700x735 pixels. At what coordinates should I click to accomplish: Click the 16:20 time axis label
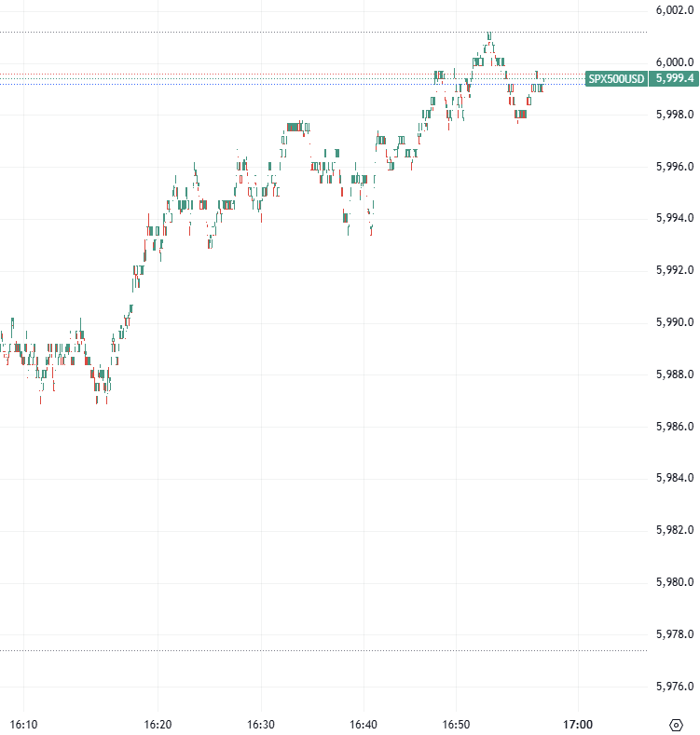[x=158, y=724]
